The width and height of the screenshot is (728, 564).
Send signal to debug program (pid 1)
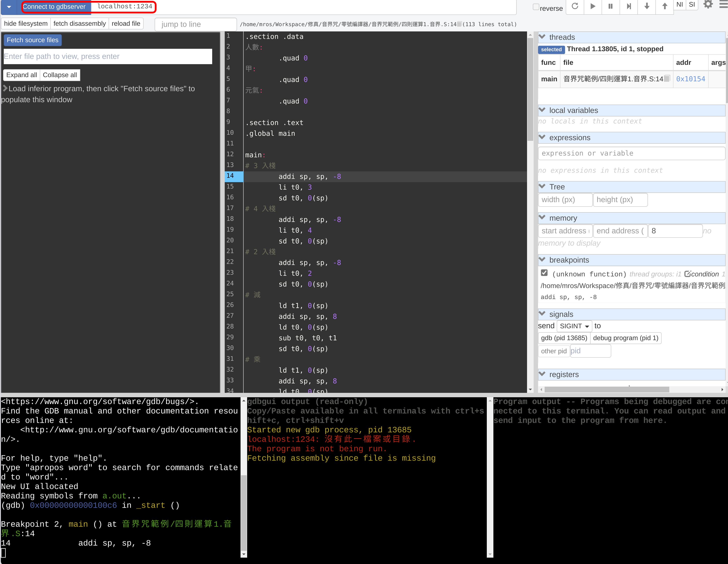626,338
